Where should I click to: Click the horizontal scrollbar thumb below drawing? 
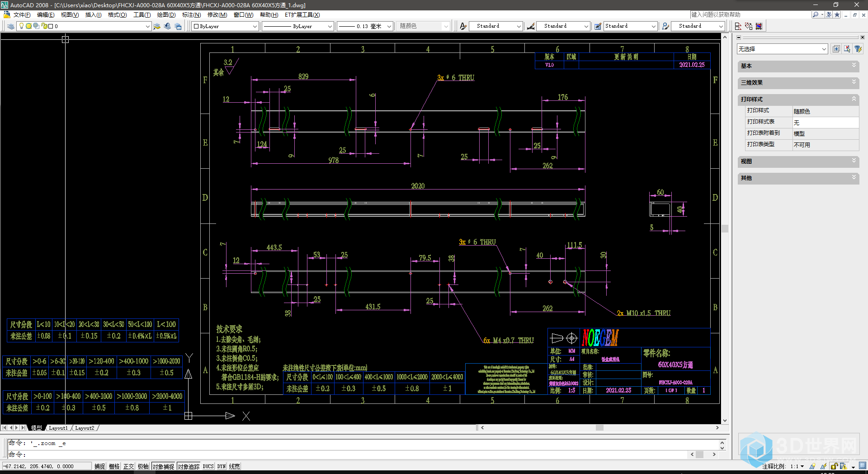coord(599,428)
